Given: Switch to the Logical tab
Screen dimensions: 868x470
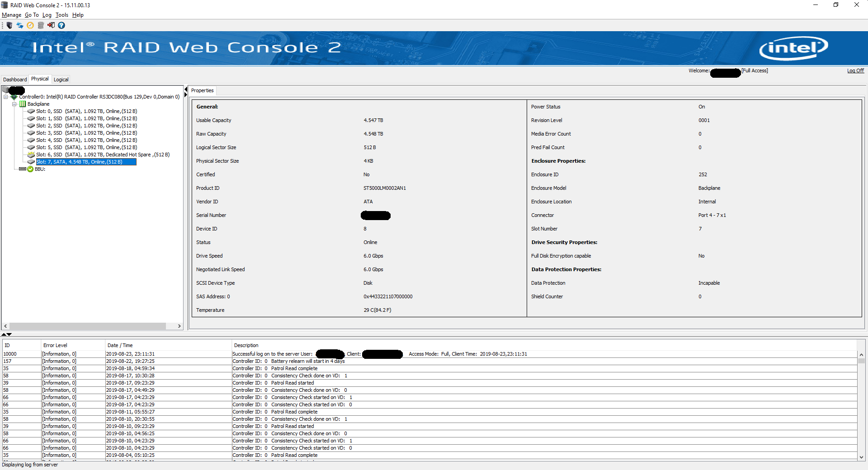Looking at the screenshot, I should (61, 80).
